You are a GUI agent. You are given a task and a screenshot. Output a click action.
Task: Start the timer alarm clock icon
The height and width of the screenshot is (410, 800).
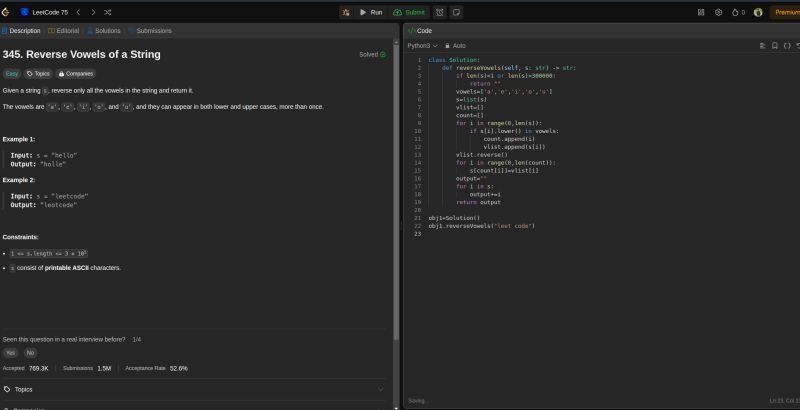pyautogui.click(x=440, y=12)
